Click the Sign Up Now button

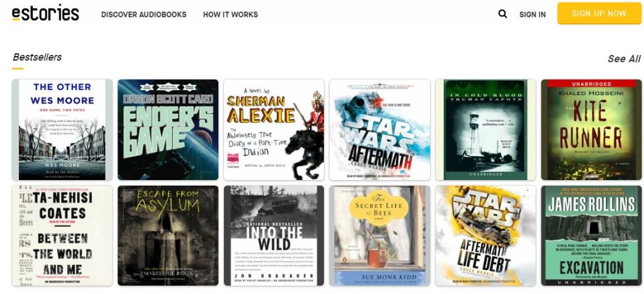(599, 14)
